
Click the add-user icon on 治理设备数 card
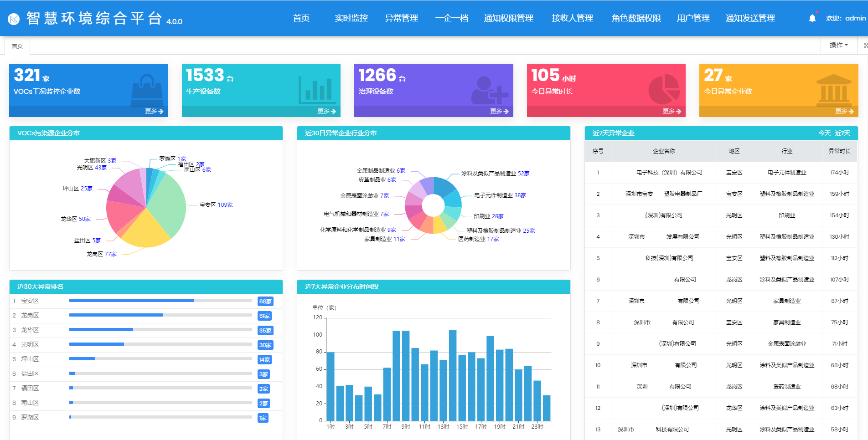pos(489,90)
